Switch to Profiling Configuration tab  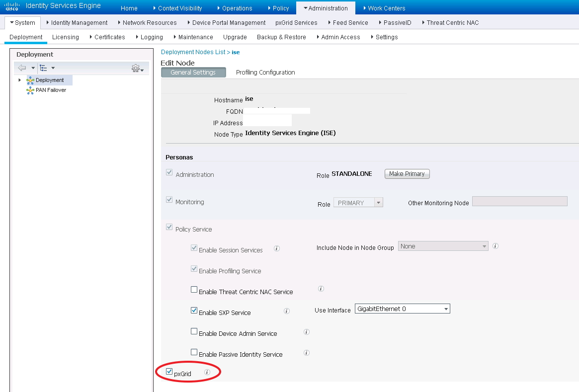pyautogui.click(x=265, y=73)
